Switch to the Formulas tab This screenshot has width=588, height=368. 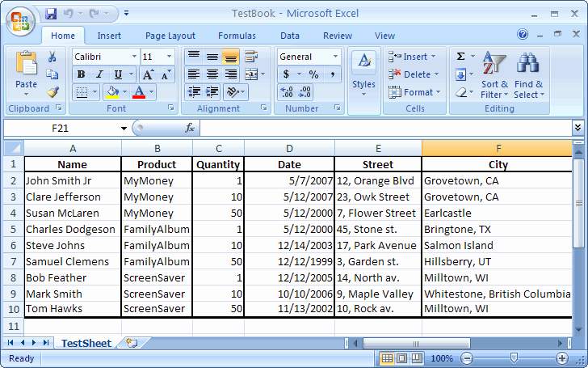point(237,36)
